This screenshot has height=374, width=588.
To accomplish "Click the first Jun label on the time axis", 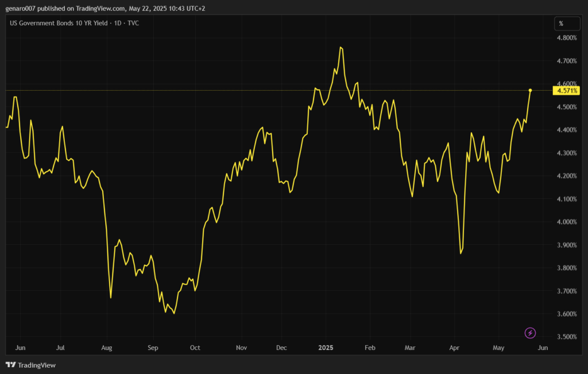I will (21, 348).
